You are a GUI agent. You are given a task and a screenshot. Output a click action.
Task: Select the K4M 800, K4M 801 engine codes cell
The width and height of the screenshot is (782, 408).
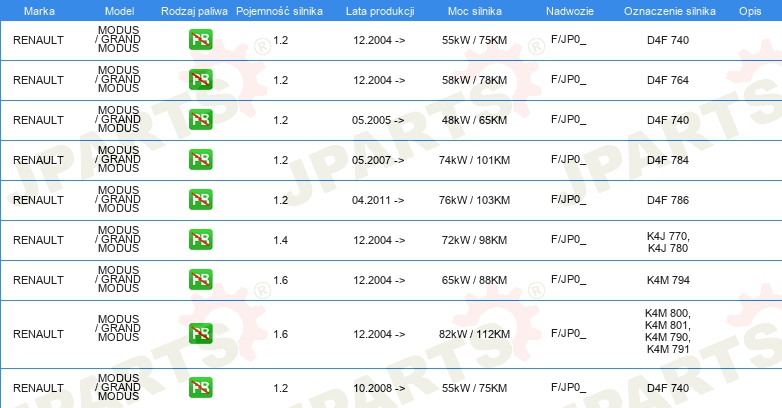668,331
